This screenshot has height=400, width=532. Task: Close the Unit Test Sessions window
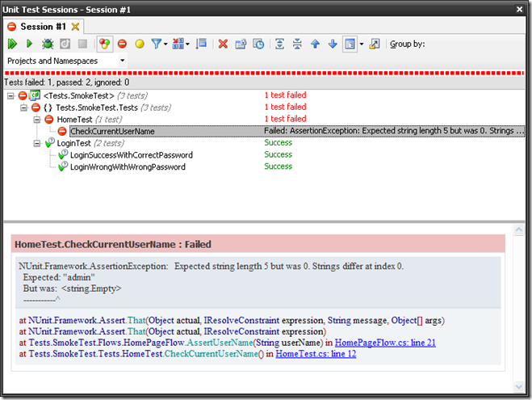(519, 10)
